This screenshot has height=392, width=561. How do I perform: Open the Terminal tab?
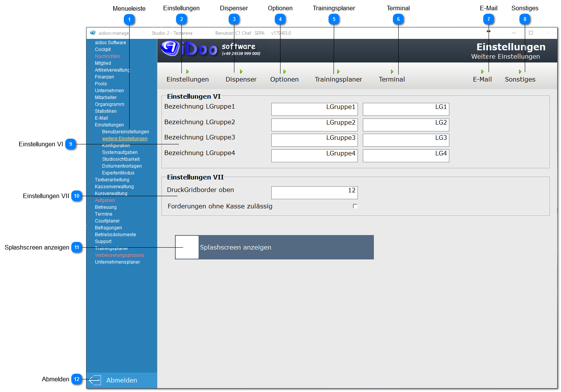[x=392, y=79]
